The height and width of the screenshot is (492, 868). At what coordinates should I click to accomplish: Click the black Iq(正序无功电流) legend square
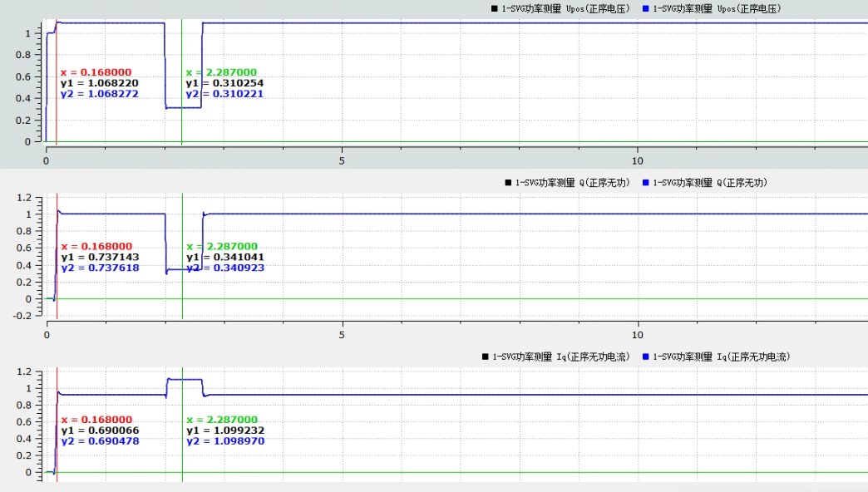[486, 357]
